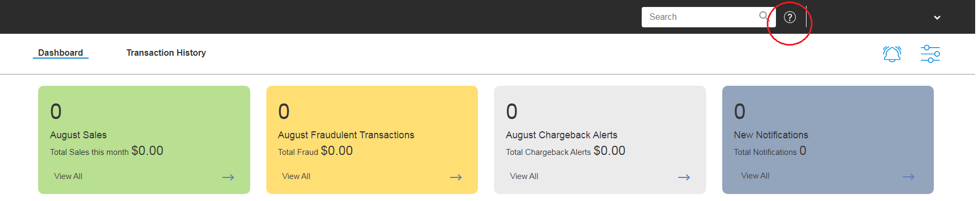980x201 pixels.
Task: Click arrow on August Fraudulent Transactions card
Action: point(456,177)
